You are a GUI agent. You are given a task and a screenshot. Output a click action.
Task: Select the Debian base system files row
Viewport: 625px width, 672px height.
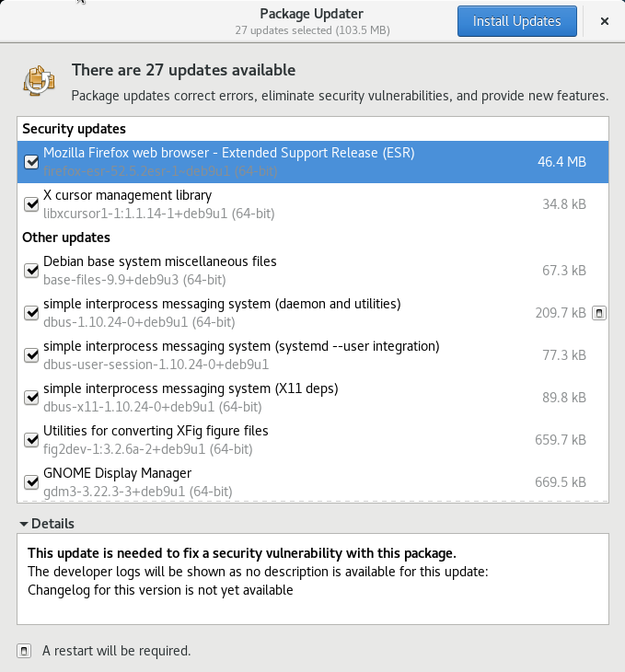[276, 271]
